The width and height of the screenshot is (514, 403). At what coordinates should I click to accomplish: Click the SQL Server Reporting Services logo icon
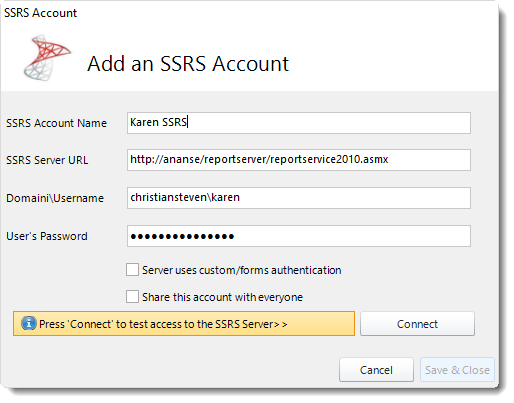click(x=47, y=58)
